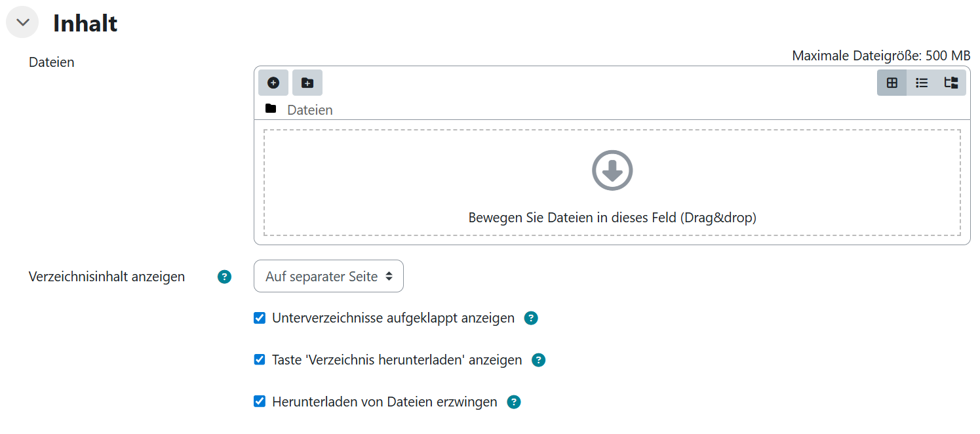Click the create folder icon

(307, 83)
